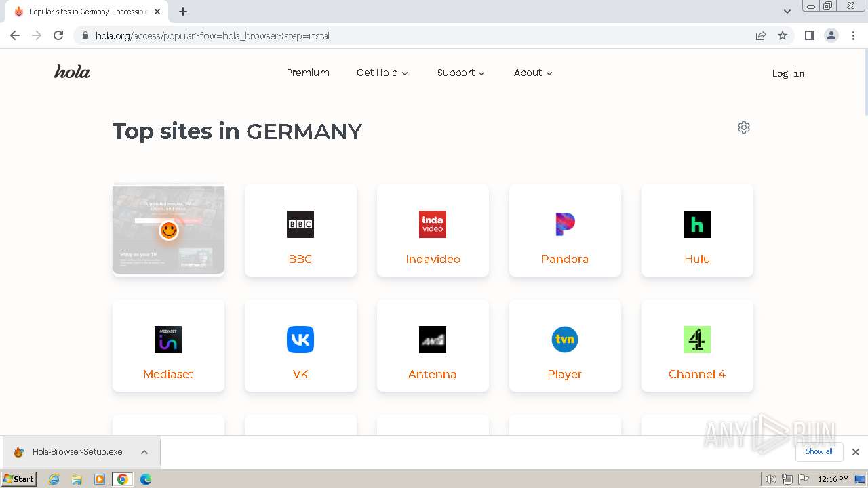Open options for Hola-Browser-Setup.exe download
The height and width of the screenshot is (488, 868).
pyautogui.click(x=144, y=452)
